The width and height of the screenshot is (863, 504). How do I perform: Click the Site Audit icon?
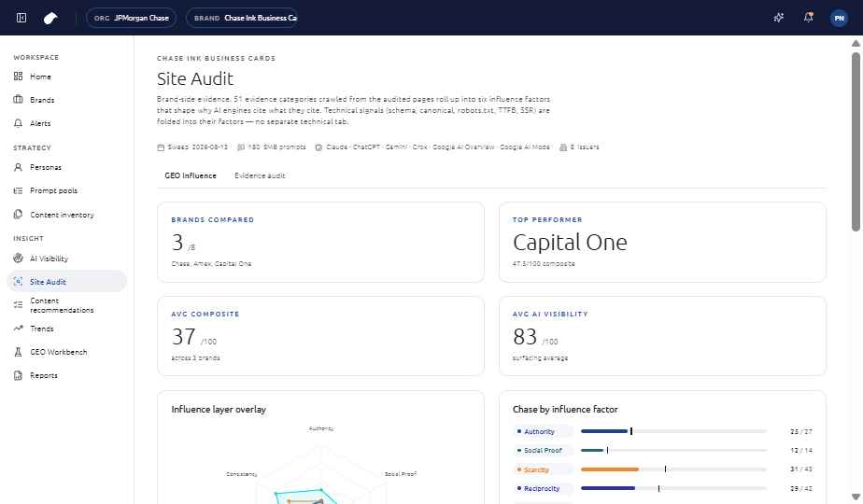coord(18,282)
